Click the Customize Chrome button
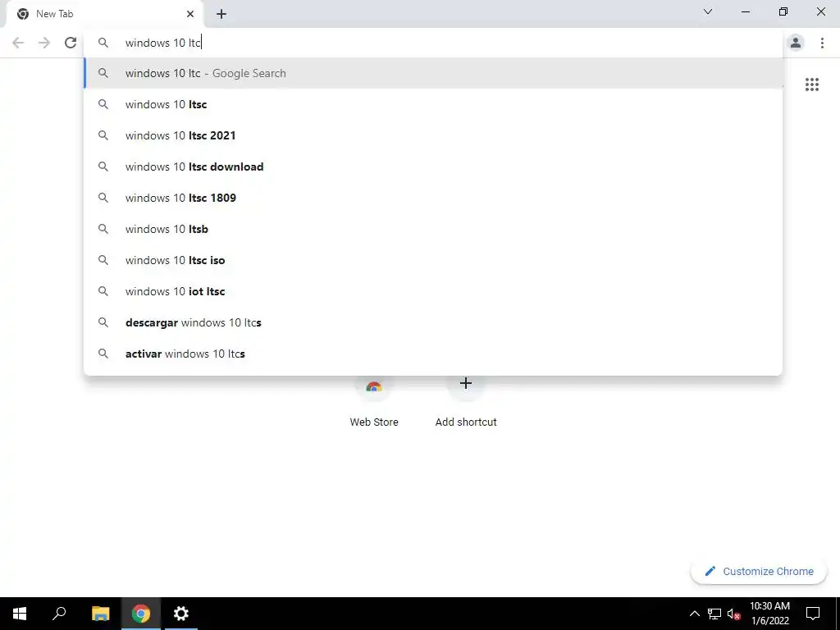The image size is (840, 630). 759,571
